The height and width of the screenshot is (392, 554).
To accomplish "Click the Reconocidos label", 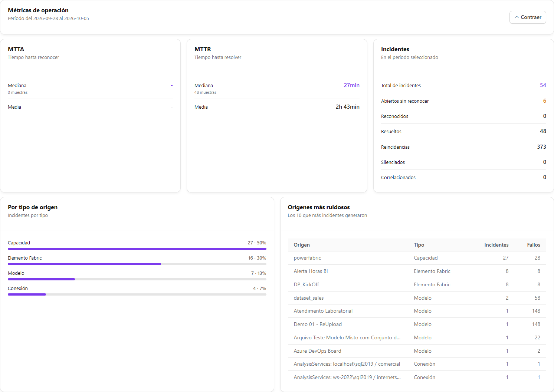I will 394,116.
